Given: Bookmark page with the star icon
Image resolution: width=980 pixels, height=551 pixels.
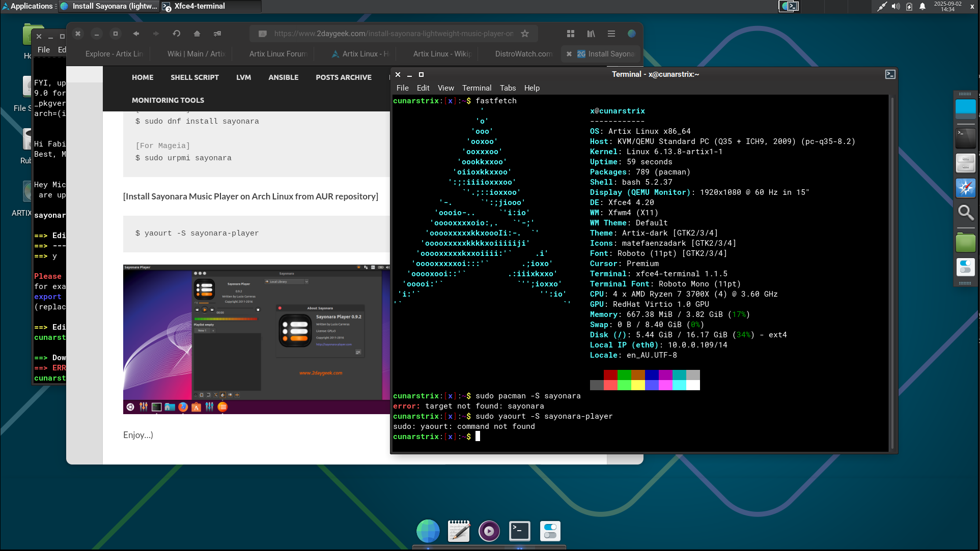Looking at the screenshot, I should point(525,34).
